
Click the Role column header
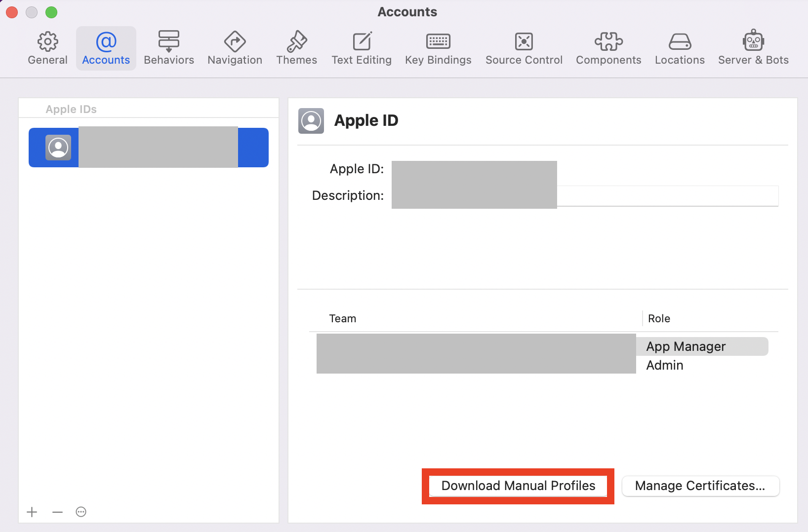pyautogui.click(x=659, y=319)
